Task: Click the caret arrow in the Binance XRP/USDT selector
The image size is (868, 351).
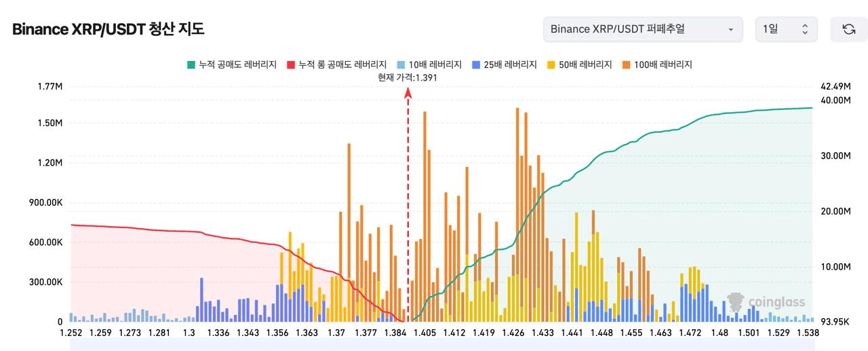Action: click(x=730, y=30)
